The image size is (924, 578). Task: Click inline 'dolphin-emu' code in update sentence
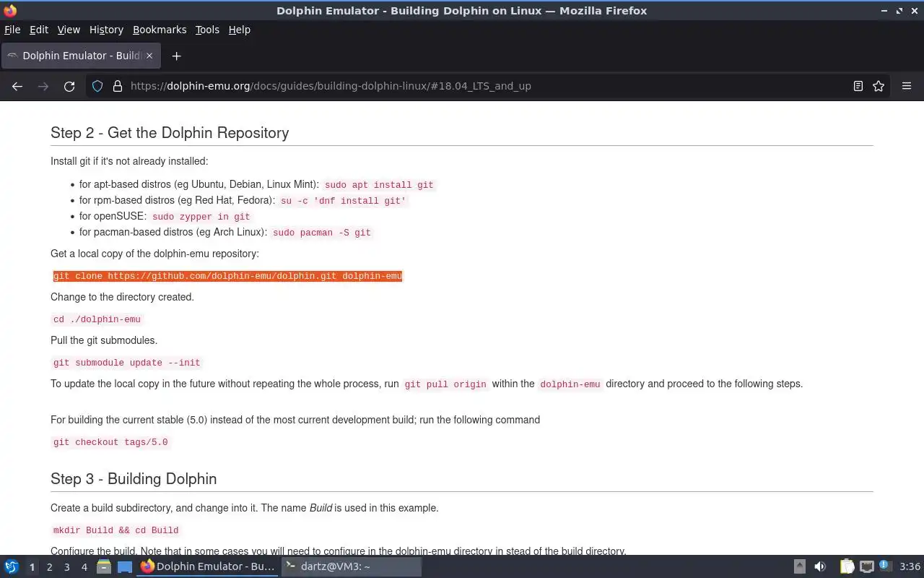coord(570,384)
